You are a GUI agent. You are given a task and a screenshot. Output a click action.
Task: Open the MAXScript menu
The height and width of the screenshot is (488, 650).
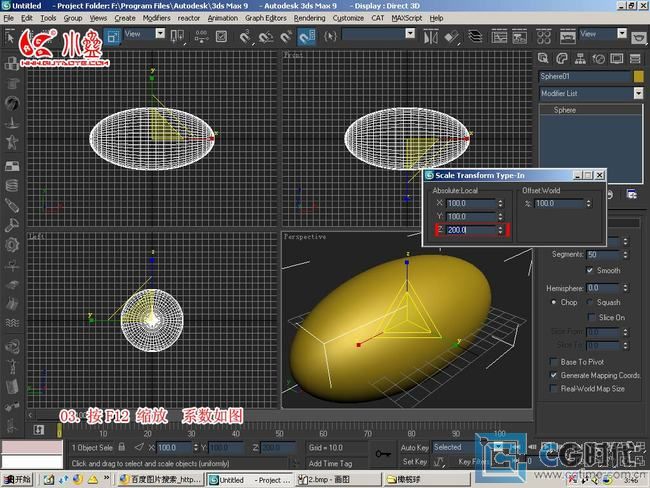click(406, 18)
